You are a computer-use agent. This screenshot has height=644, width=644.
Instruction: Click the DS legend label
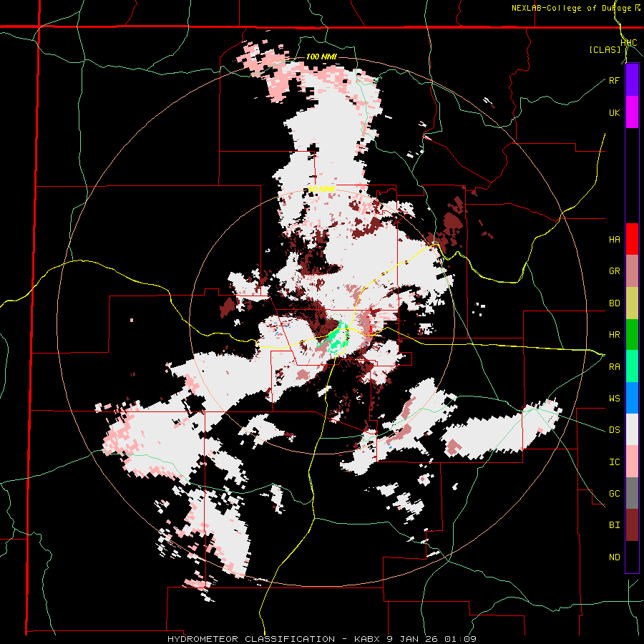click(614, 430)
